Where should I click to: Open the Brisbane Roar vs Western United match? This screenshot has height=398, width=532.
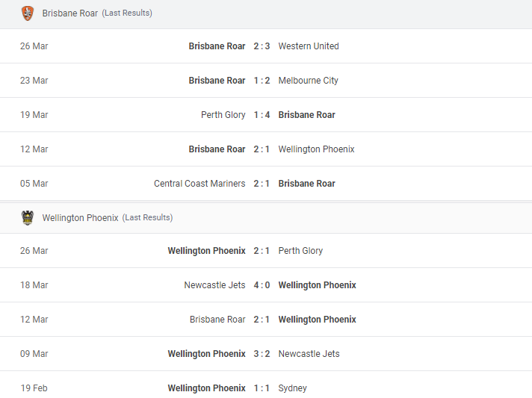click(266, 46)
